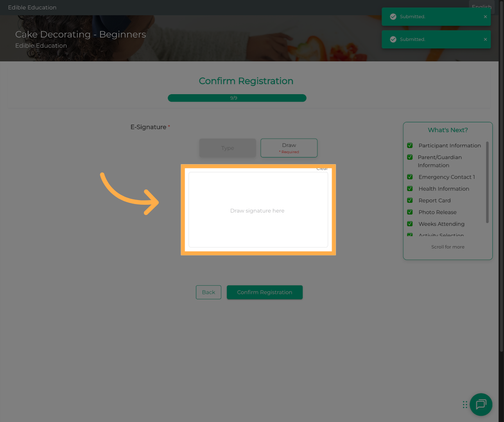Click the checkmark icon in first Submitted toast
The width and height of the screenshot is (504, 422).
coord(393,17)
